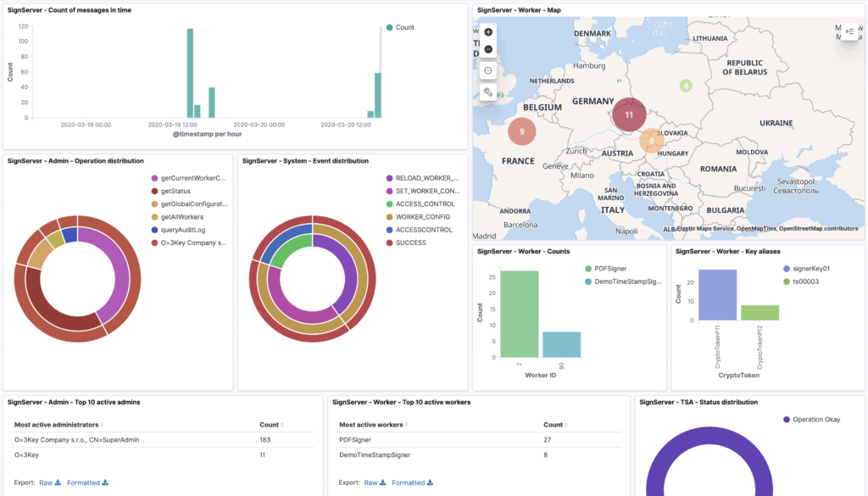
Task: Select the getGlobalConfigurat... legend swatch
Action: point(155,203)
